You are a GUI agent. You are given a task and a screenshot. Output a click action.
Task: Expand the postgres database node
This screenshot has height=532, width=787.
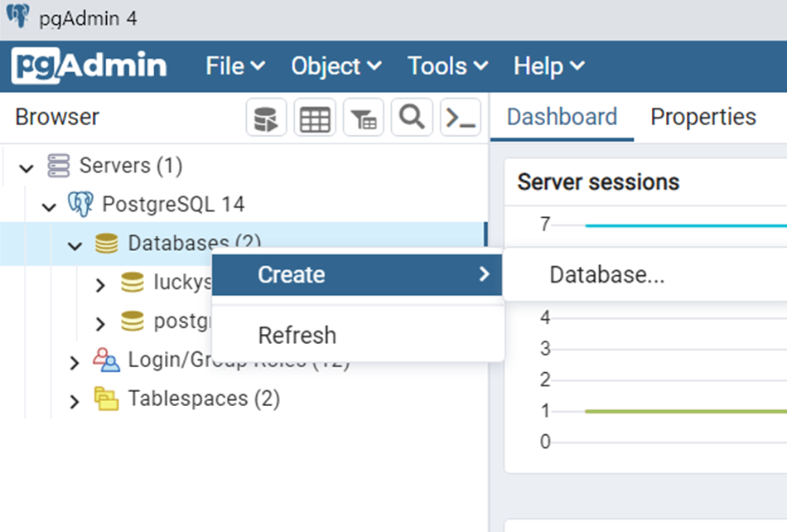pos(99,322)
